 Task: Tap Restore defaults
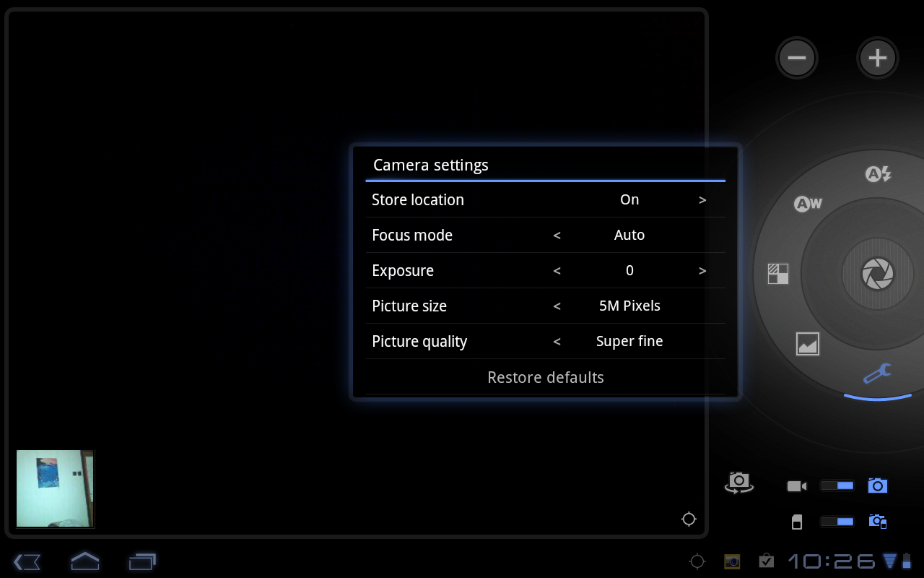(x=545, y=377)
